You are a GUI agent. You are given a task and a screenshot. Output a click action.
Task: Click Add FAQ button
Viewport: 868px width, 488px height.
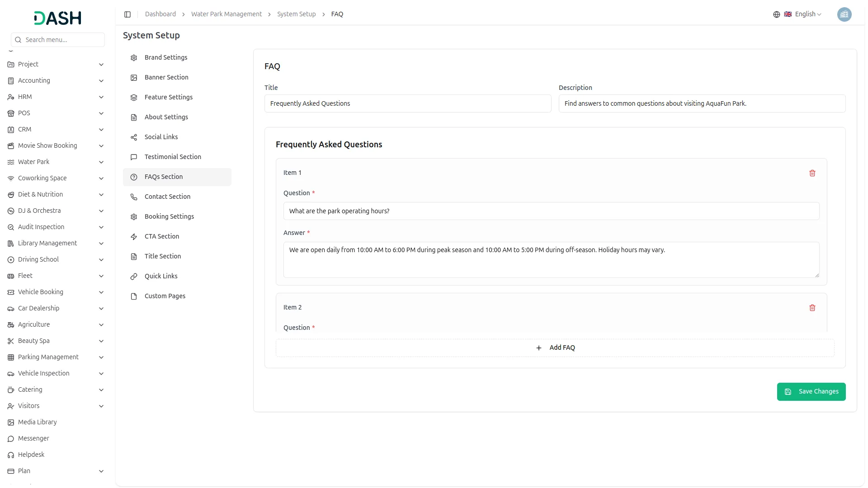click(555, 348)
